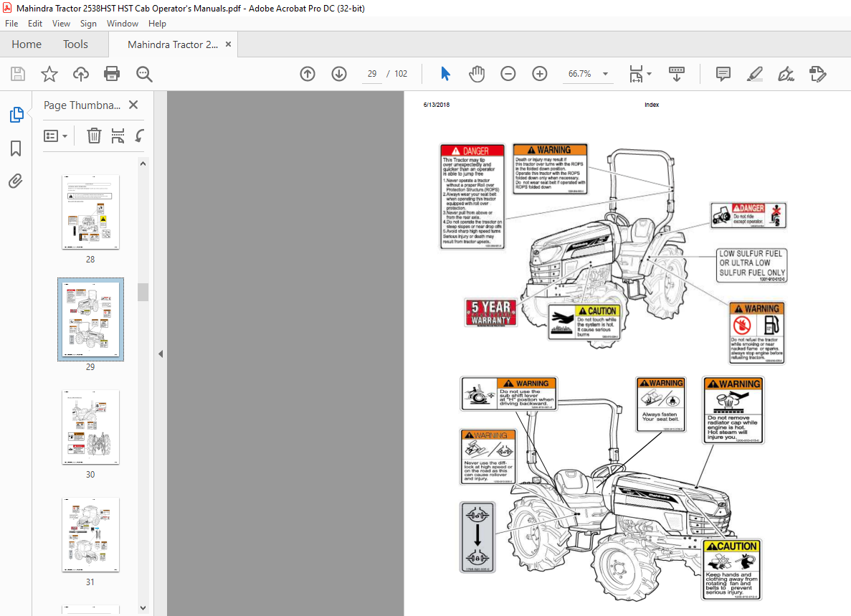This screenshot has width=851, height=616.
Task: Select page 29 thumbnail
Action: [90, 319]
